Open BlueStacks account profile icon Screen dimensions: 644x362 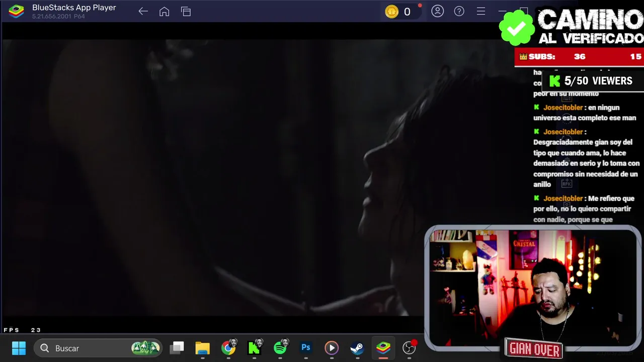tap(438, 11)
